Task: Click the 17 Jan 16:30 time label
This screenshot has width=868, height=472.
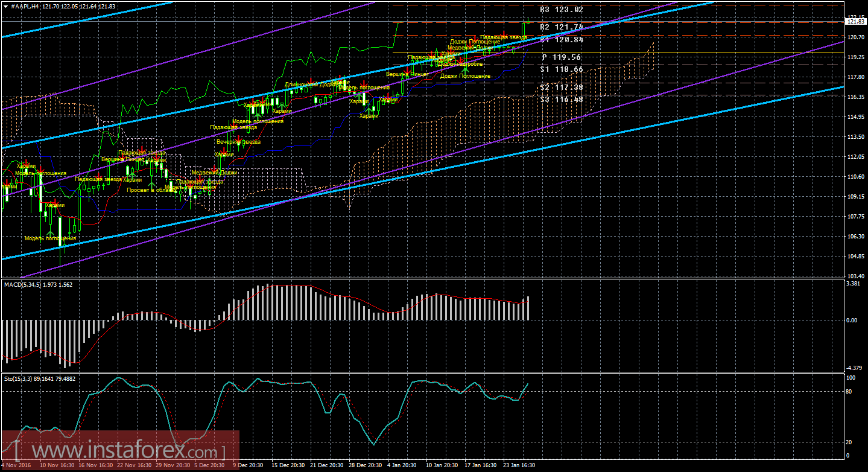Action: click(x=480, y=465)
